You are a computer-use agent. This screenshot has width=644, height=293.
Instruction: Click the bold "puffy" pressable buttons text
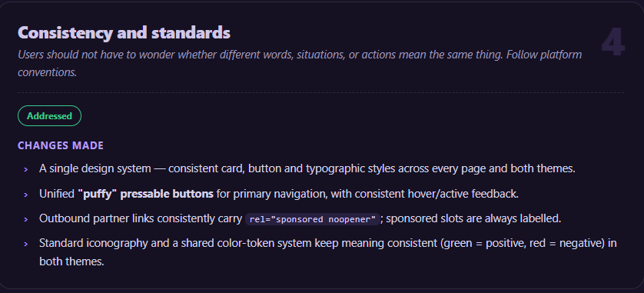(146, 194)
